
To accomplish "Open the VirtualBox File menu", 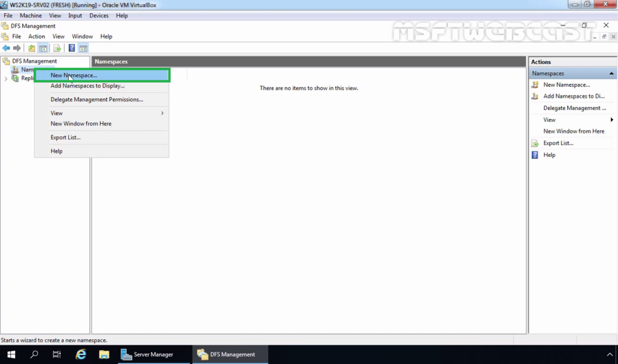I will pyautogui.click(x=8, y=15).
